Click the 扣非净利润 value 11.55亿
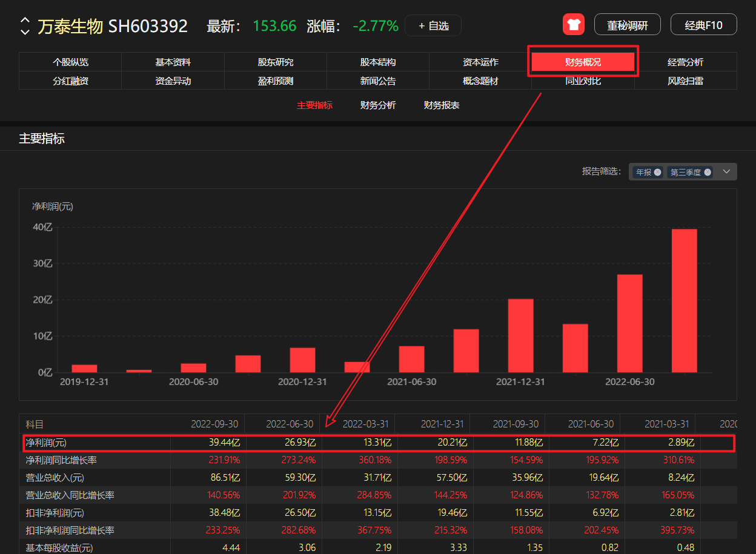The width and height of the screenshot is (756, 554). [528, 513]
